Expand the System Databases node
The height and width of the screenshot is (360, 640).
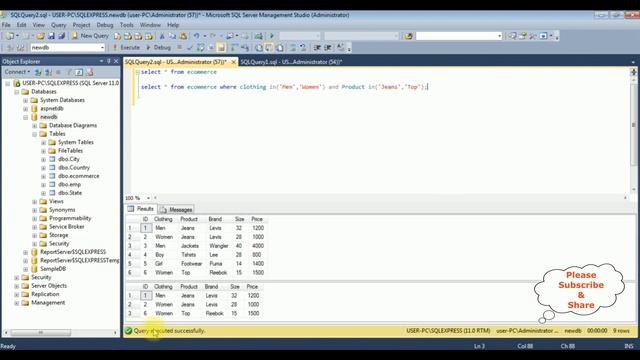tap(26, 100)
